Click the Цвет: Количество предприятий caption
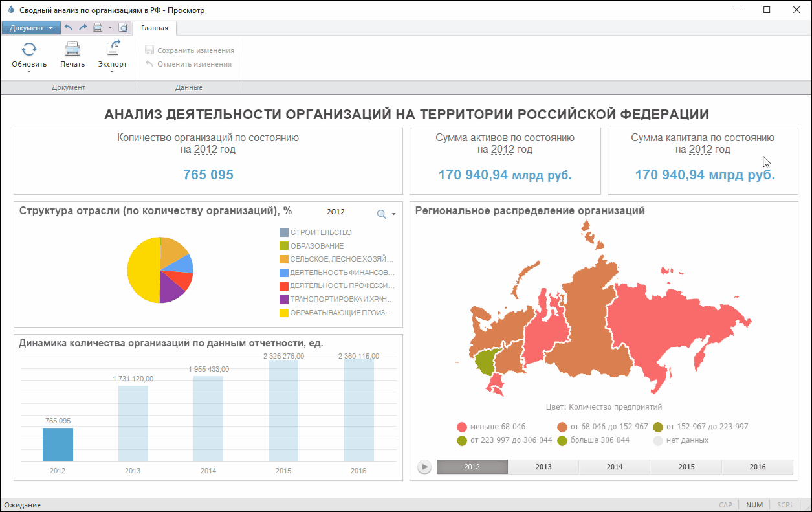Screen dimensions: 812x512 (x=604, y=406)
